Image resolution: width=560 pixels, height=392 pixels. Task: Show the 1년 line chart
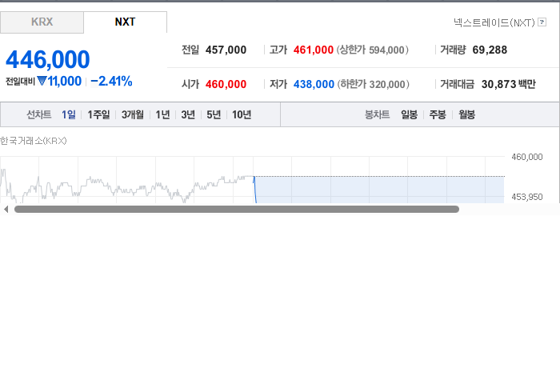162,114
